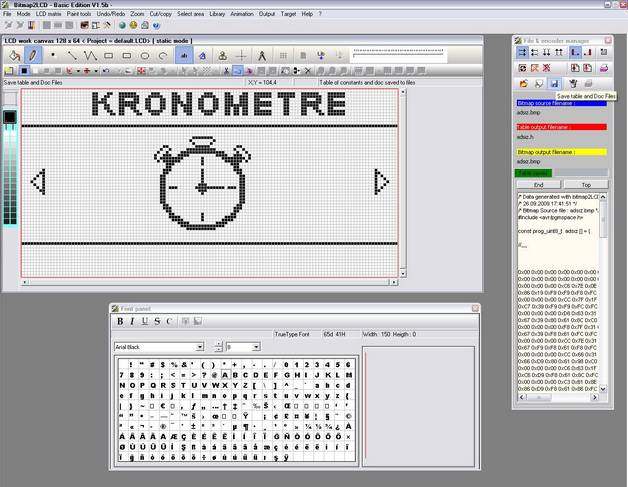Open the Output menu
Screen dimensions: 628x487
coord(267,14)
